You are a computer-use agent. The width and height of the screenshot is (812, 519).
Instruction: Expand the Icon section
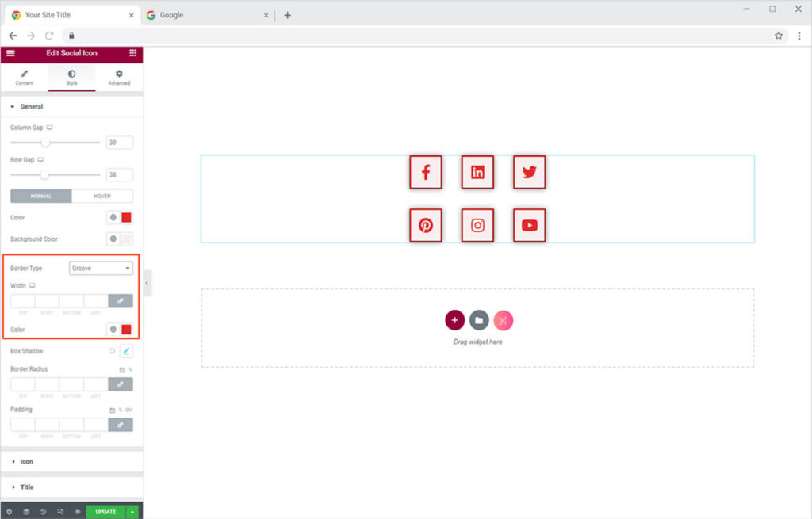point(26,461)
